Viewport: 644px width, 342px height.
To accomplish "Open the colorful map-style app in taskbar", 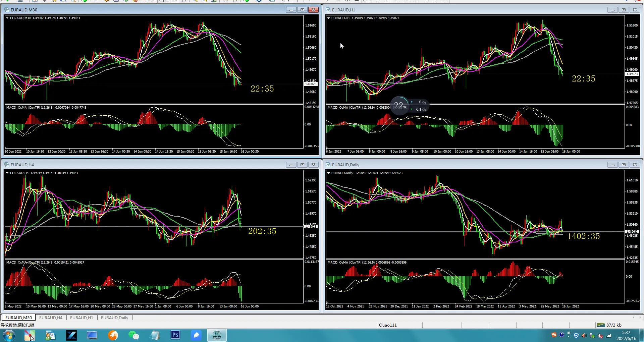I will point(30,335).
